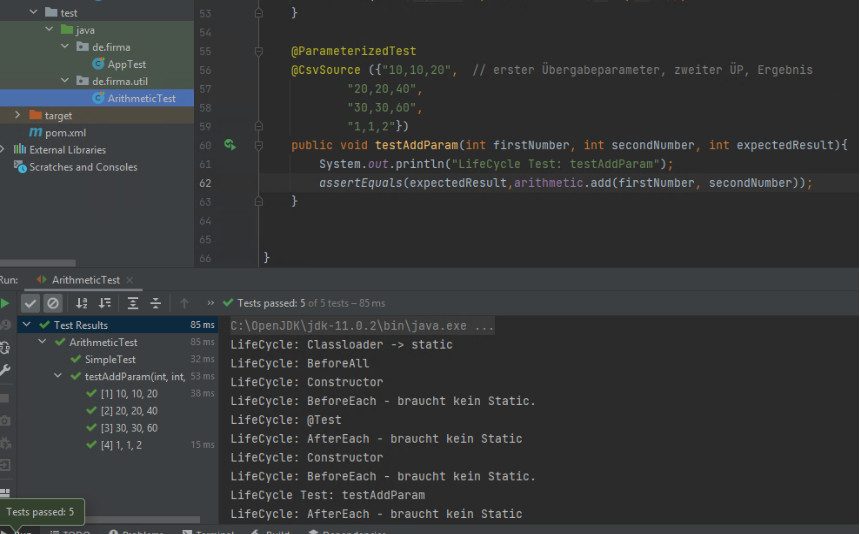The image size is (860, 534).
Task: Expand all test result nodes
Action: pyautogui.click(x=133, y=303)
